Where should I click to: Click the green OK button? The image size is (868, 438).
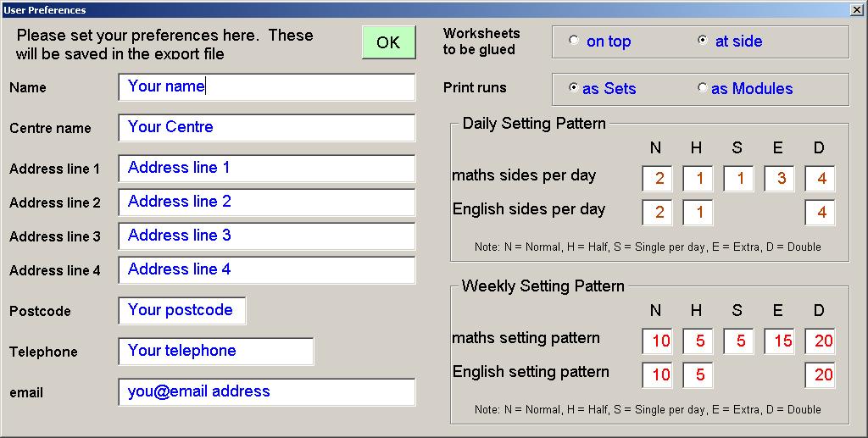point(388,42)
